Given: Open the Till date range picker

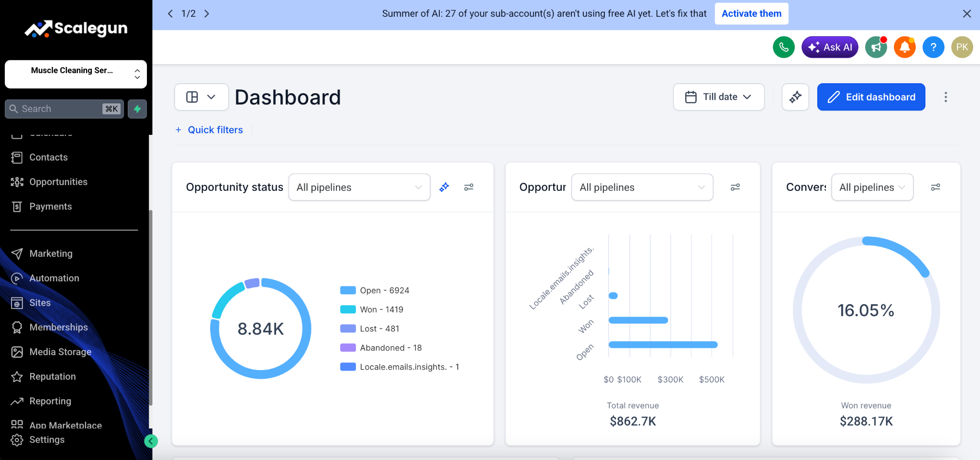Looking at the screenshot, I should pyautogui.click(x=718, y=97).
